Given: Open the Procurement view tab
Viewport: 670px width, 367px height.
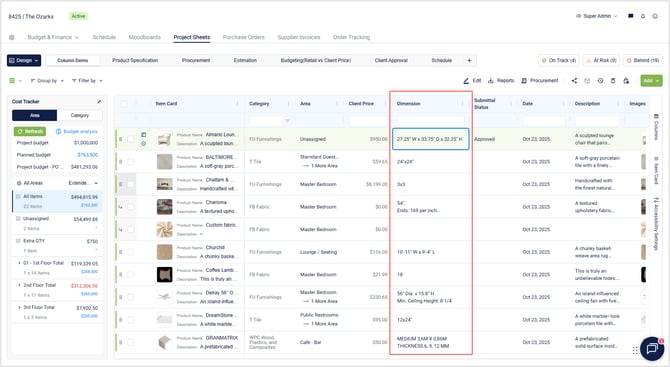Looking at the screenshot, I should [x=196, y=60].
